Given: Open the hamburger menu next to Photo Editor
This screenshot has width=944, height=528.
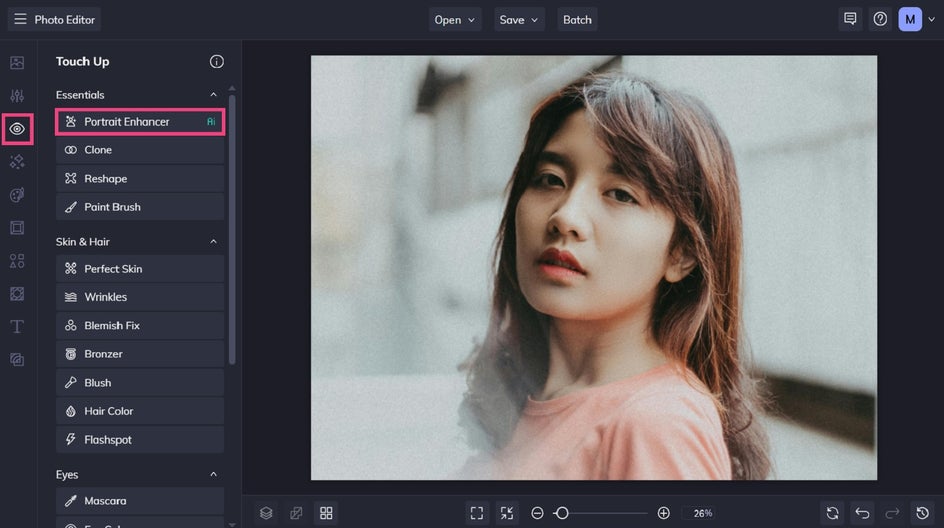Looking at the screenshot, I should point(20,19).
